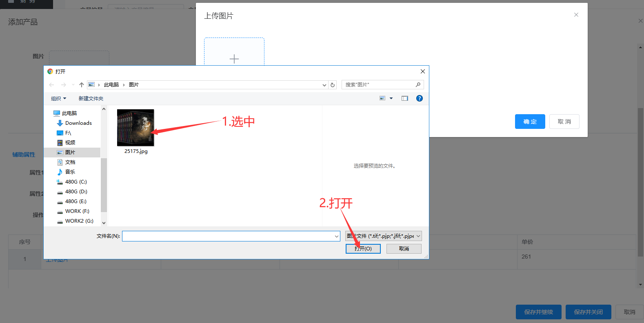Click the 打开(O) button
Screen dimensions: 644x323
pos(363,249)
